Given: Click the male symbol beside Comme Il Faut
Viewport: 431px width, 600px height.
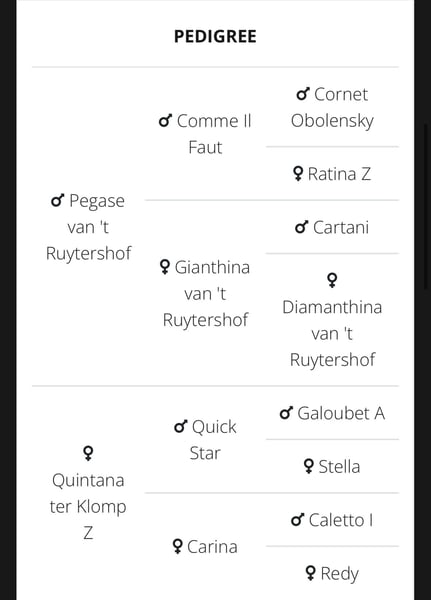Looking at the screenshot, I should click(165, 121).
